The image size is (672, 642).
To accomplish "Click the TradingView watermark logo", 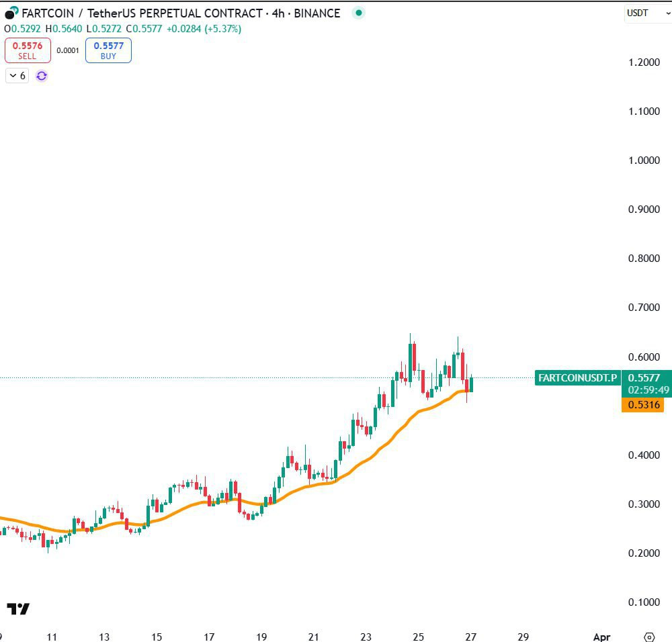I will 19,610.
